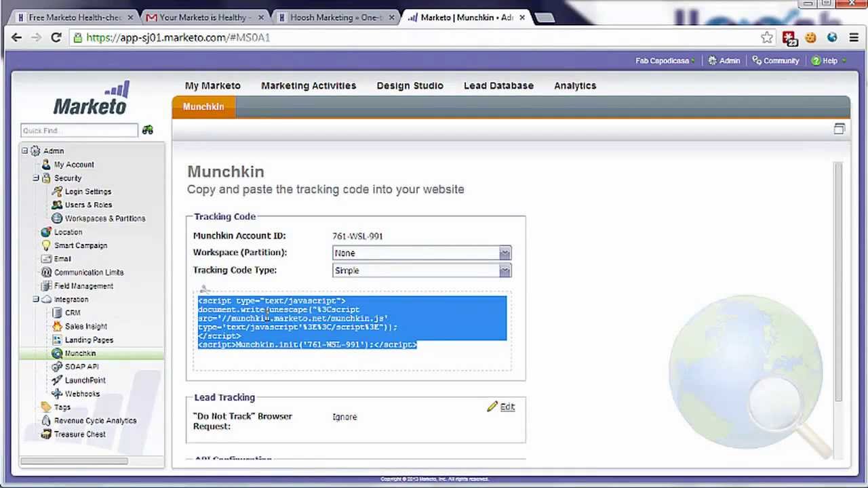Open Smart Campaign settings via its bulb icon
This screenshot has width=868, height=488.
click(x=47, y=245)
